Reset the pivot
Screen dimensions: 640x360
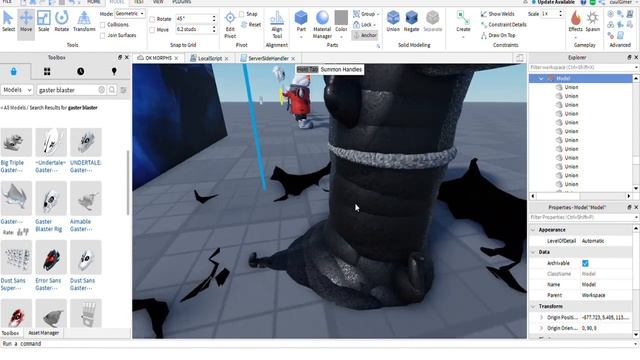[251, 24]
